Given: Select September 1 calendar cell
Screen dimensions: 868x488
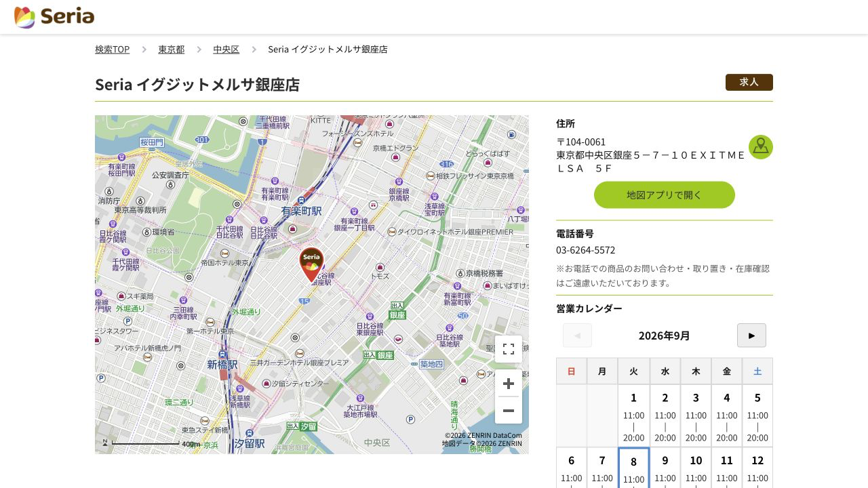Looking at the screenshot, I should tap(634, 416).
